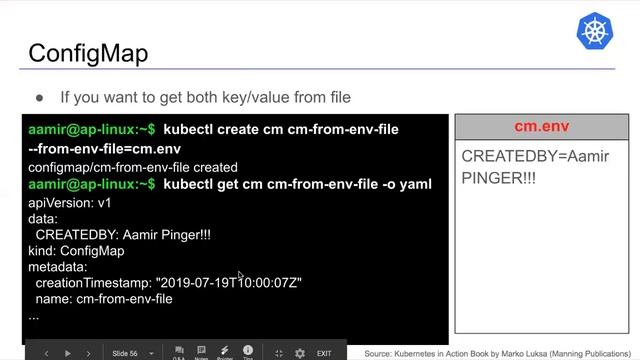
Task: Click the 'apiVersion: v1' line
Action: [x=70, y=203]
